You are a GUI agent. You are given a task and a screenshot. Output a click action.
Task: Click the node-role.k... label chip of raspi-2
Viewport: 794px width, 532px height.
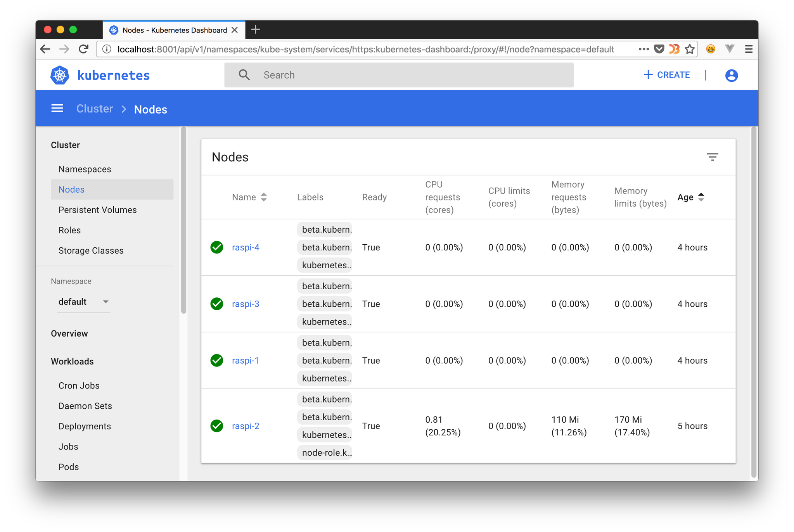point(325,453)
